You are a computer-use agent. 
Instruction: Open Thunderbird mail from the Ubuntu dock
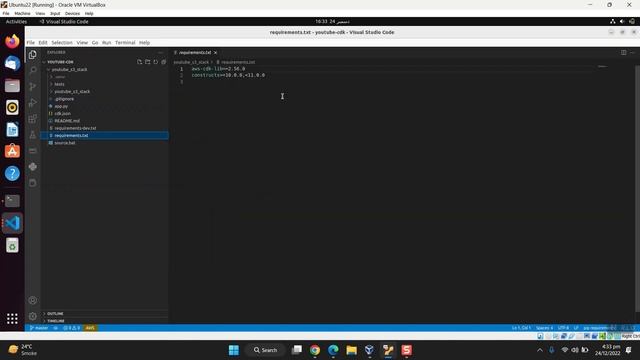[12, 63]
